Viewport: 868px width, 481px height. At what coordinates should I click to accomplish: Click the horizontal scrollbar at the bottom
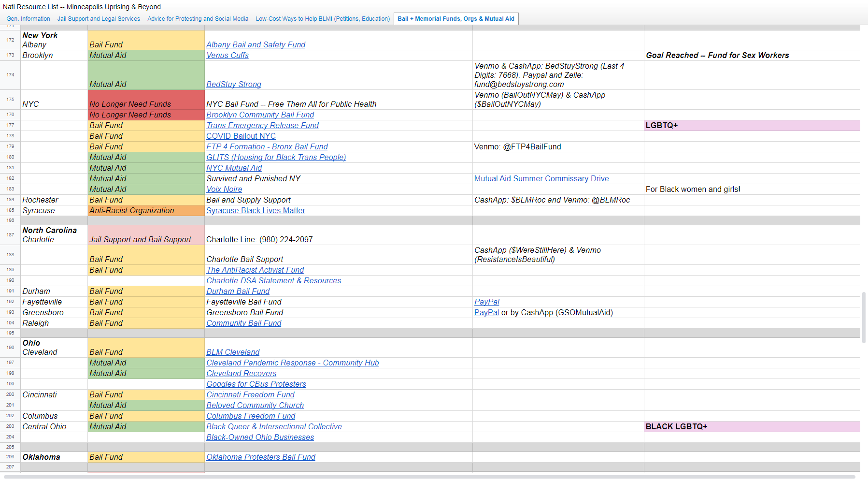click(429, 477)
